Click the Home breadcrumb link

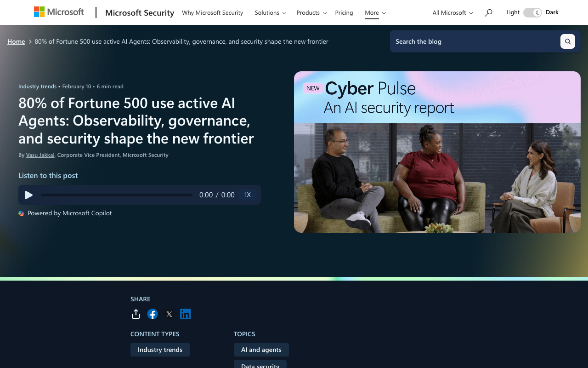16,41
